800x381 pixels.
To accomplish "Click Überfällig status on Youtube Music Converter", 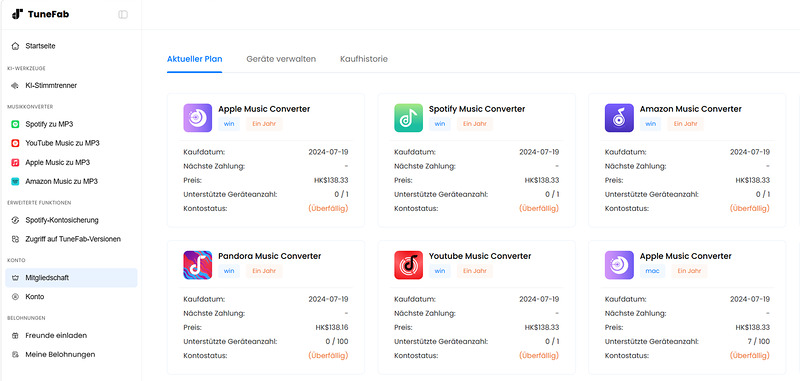I will pyautogui.click(x=539, y=355).
